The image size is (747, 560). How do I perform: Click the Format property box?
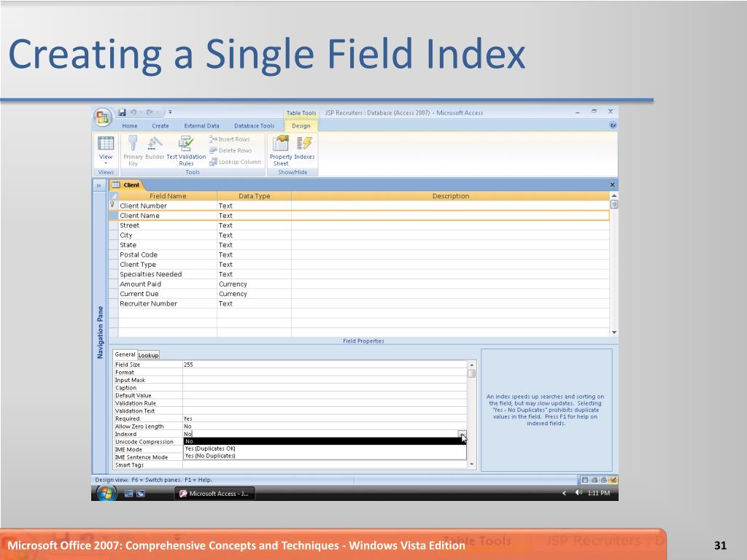coord(325,373)
